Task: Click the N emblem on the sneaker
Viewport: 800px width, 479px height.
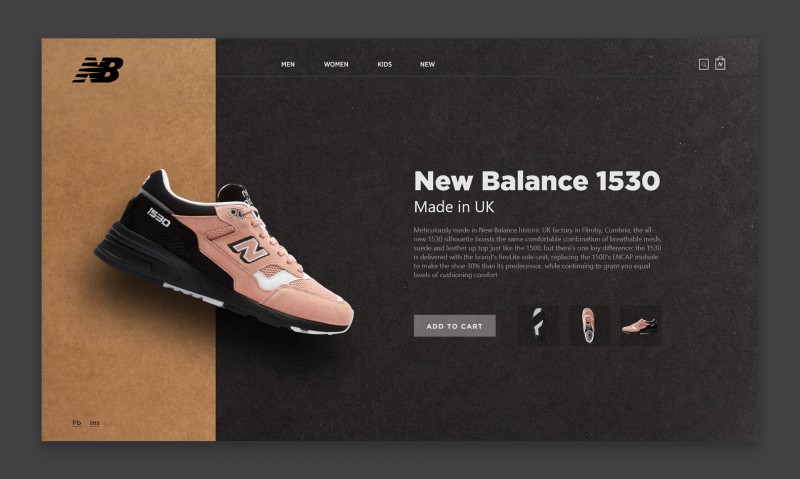Action: pyautogui.click(x=248, y=249)
